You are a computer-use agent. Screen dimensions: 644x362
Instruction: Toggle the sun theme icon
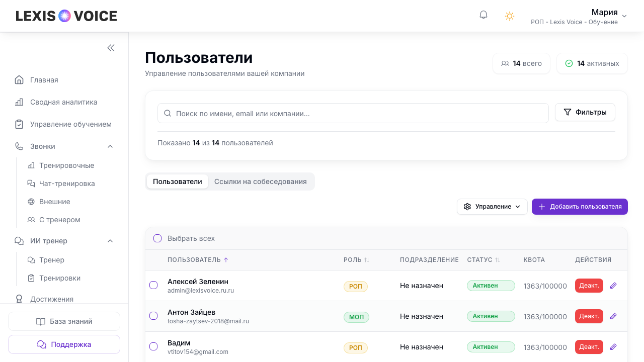510,16
